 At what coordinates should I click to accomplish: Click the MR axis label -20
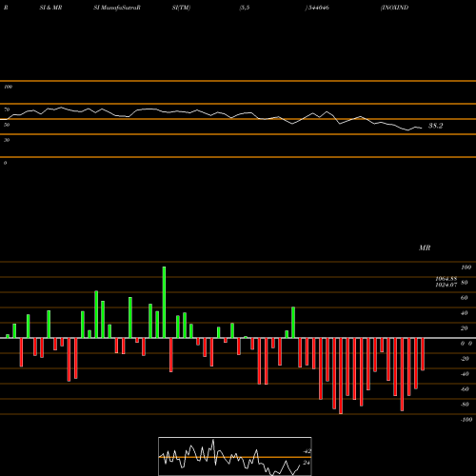465,359
